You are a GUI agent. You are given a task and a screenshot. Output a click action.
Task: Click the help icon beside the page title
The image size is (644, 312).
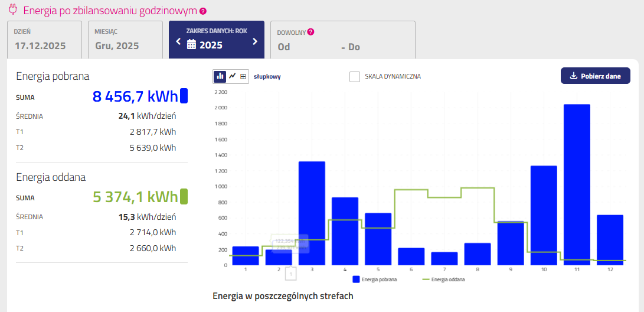pos(203,11)
